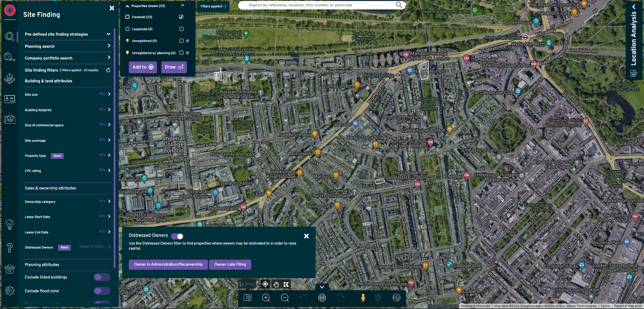Image resolution: width=644 pixels, height=309 pixels.
Task: Toggle properties visibility eye icon
Action: [183, 5]
